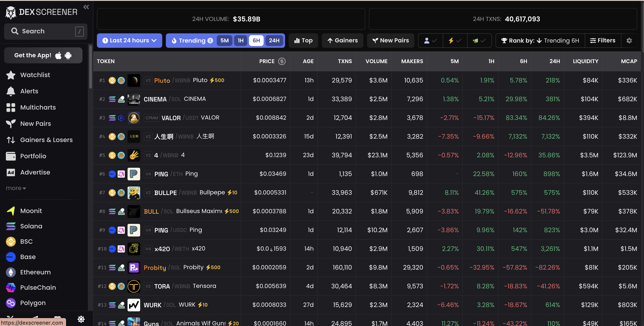Click the price currency switch icon
The height and width of the screenshot is (326, 644).
pos(282,61)
